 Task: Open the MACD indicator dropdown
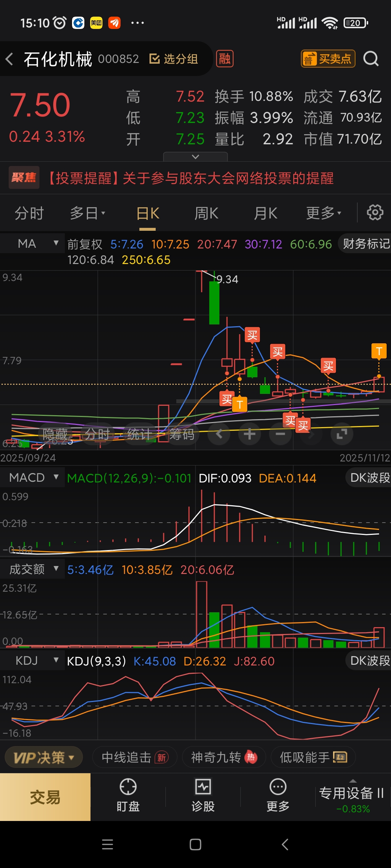33,477
